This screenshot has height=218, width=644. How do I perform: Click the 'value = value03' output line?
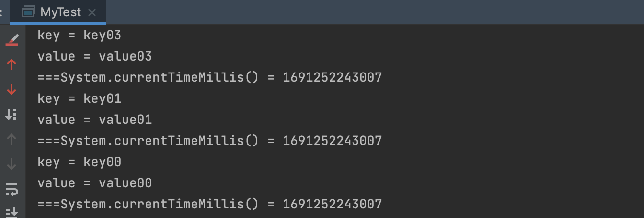click(x=95, y=56)
